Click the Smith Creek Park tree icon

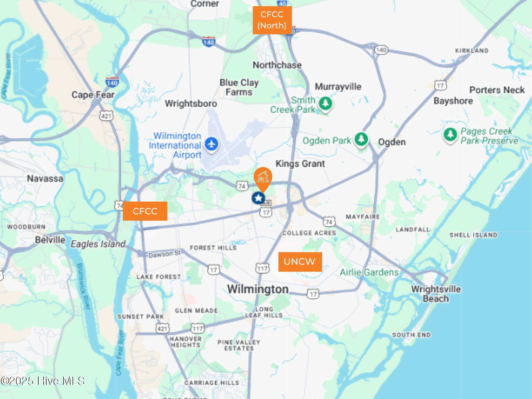point(325,104)
